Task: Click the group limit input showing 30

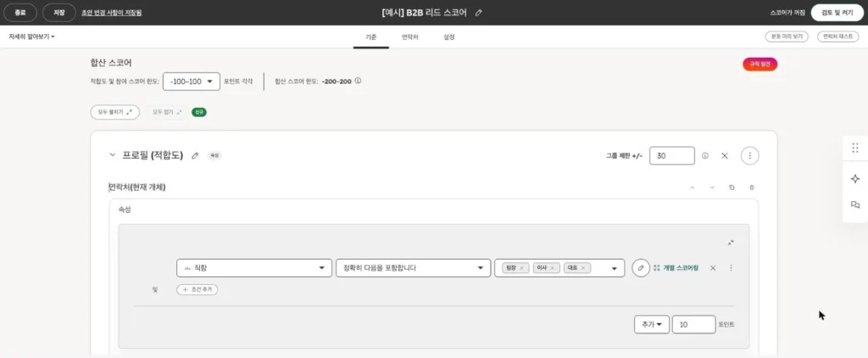Action: coord(672,156)
